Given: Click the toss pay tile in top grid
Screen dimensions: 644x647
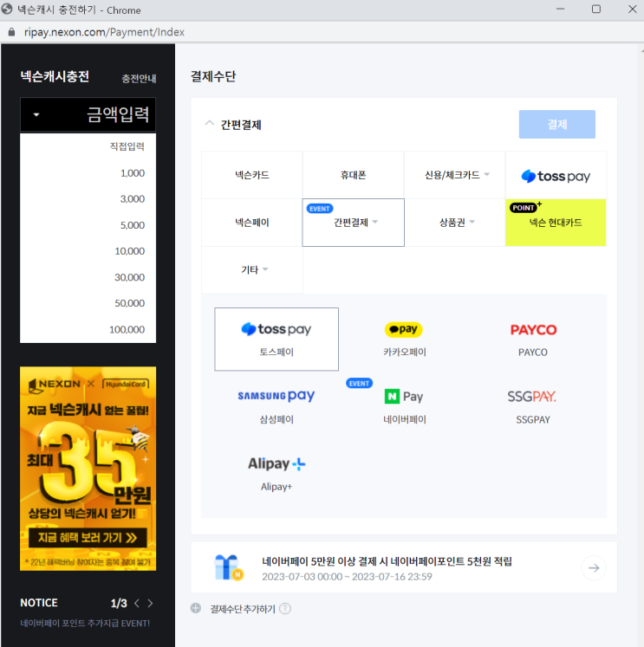Looking at the screenshot, I should pyautogui.click(x=556, y=175).
